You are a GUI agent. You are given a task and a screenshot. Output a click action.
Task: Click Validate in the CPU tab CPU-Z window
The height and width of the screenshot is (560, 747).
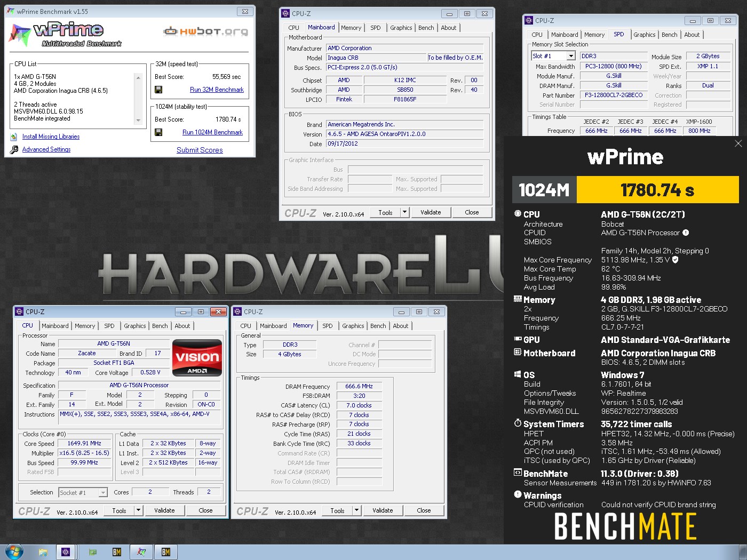point(164,510)
